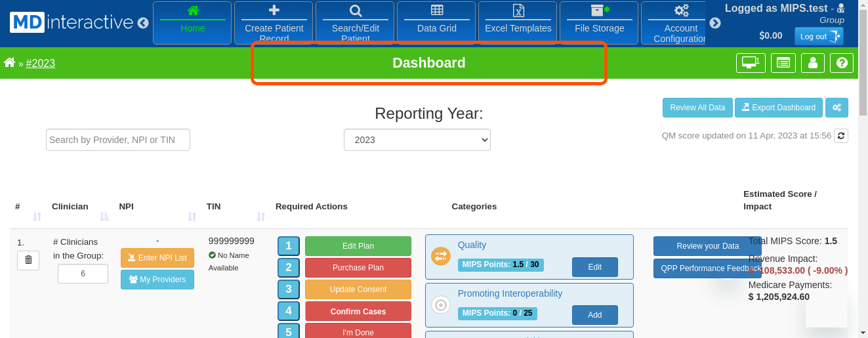This screenshot has height=338, width=868.
Task: Open dashboard settings gears button
Action: pos(837,108)
